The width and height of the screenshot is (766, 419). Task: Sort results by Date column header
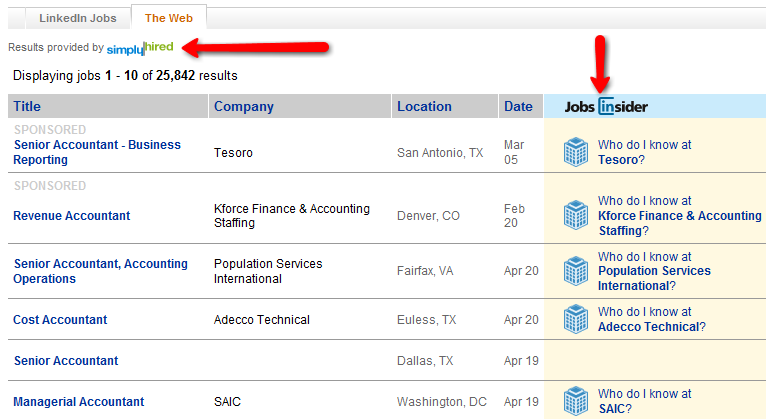[x=518, y=106]
